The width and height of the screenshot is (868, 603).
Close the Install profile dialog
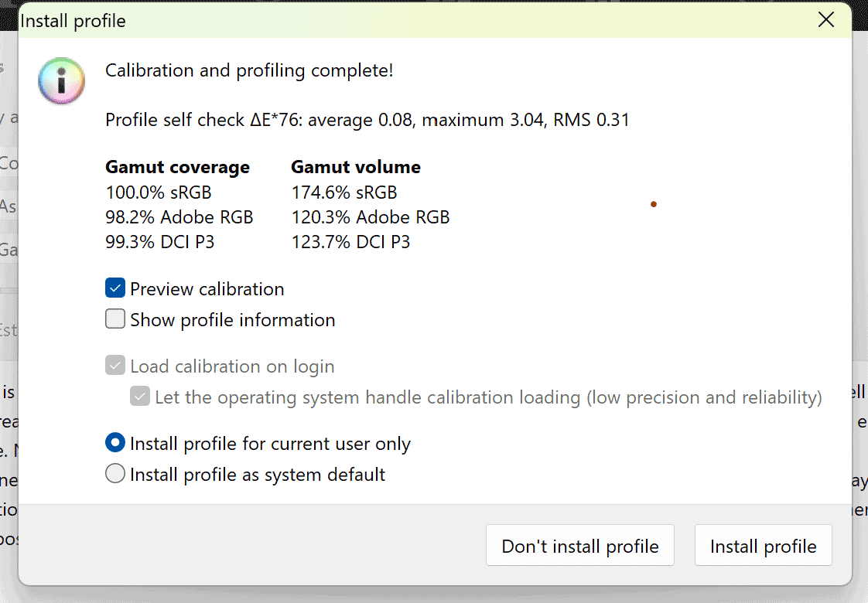826,21
